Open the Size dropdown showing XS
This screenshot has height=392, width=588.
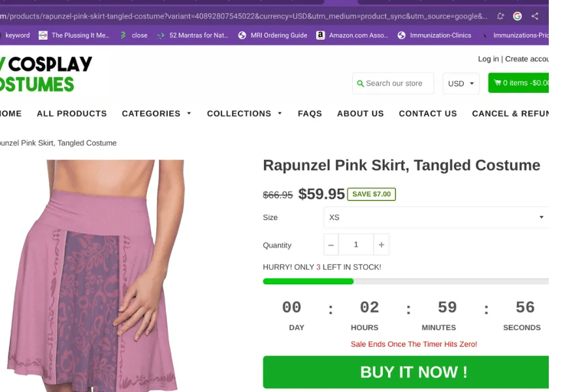click(x=436, y=217)
